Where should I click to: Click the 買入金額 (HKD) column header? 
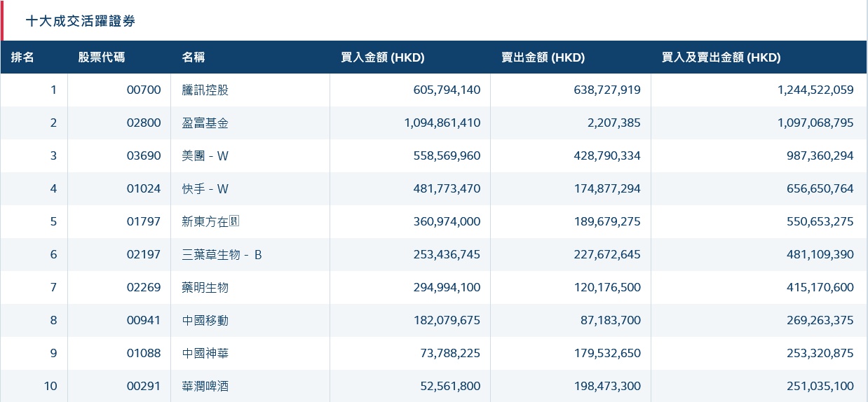[383, 57]
